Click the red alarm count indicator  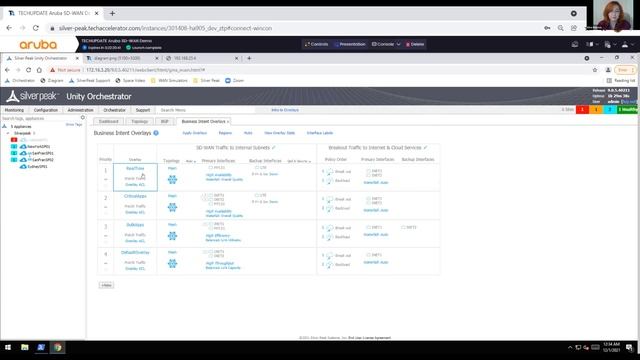(x=582, y=109)
